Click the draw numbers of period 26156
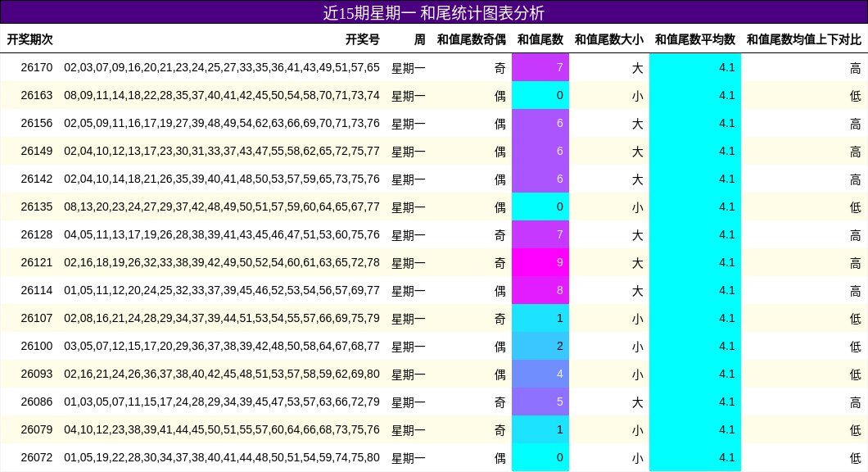868x472 pixels. (x=222, y=123)
